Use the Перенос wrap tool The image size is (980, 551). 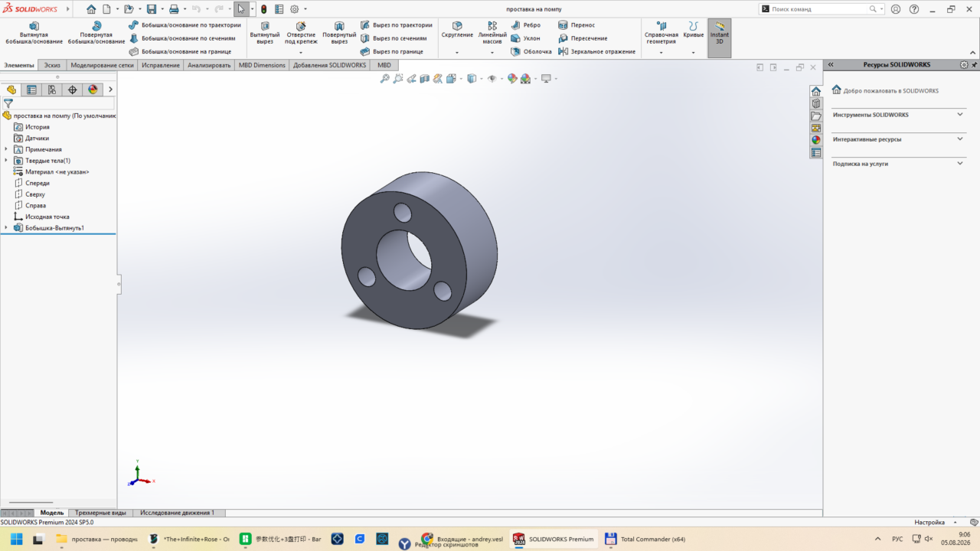[x=577, y=25]
